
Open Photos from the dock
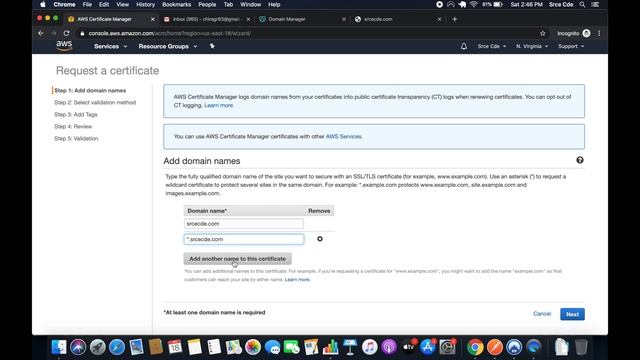253,347
